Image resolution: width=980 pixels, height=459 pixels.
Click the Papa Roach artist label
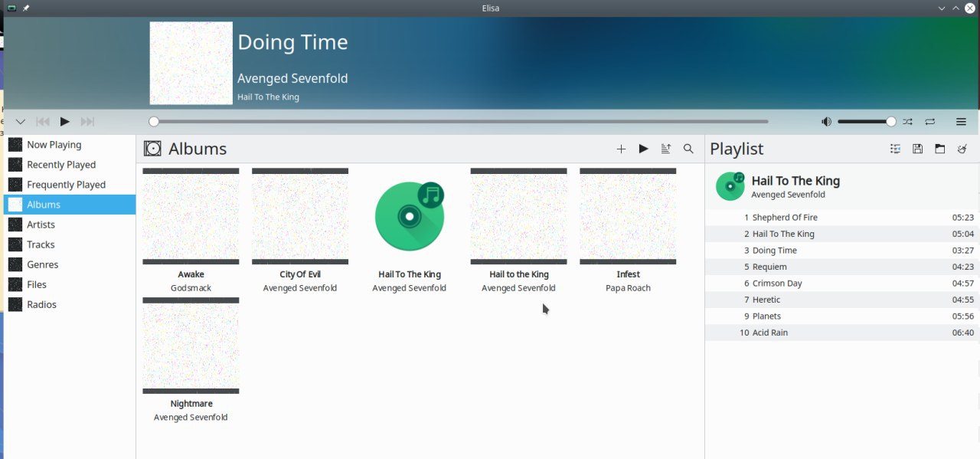point(628,288)
